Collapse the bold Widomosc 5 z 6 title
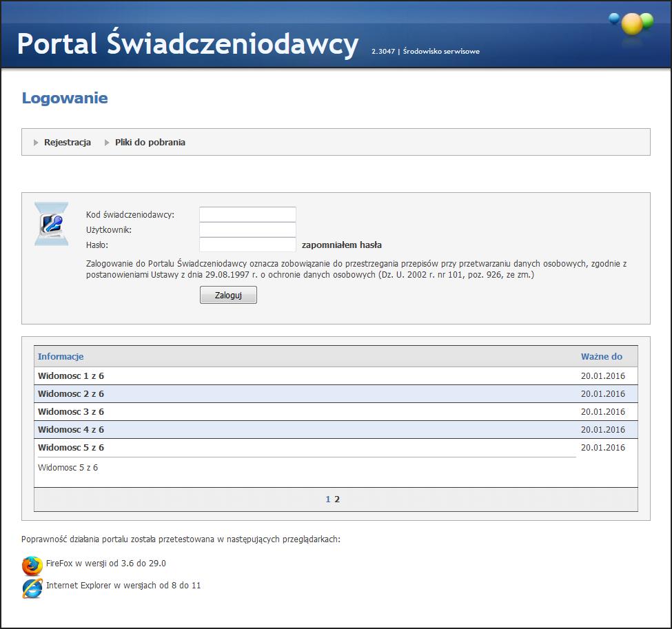 [x=71, y=448]
